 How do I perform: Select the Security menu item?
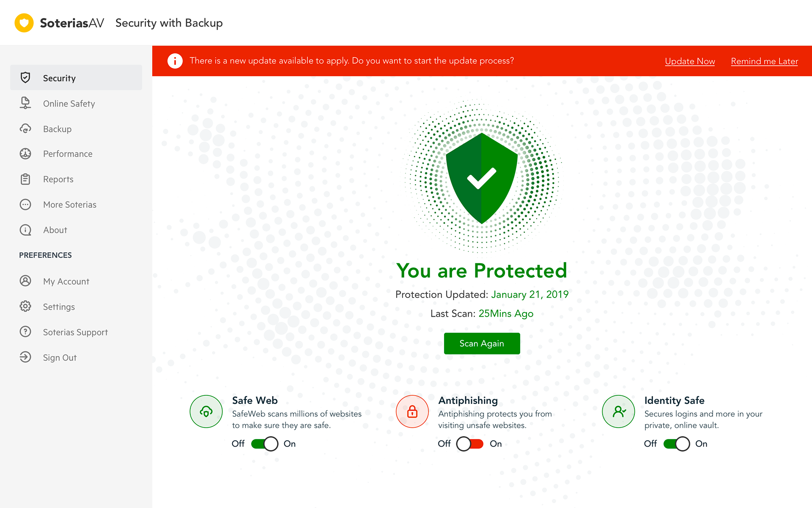pos(59,78)
